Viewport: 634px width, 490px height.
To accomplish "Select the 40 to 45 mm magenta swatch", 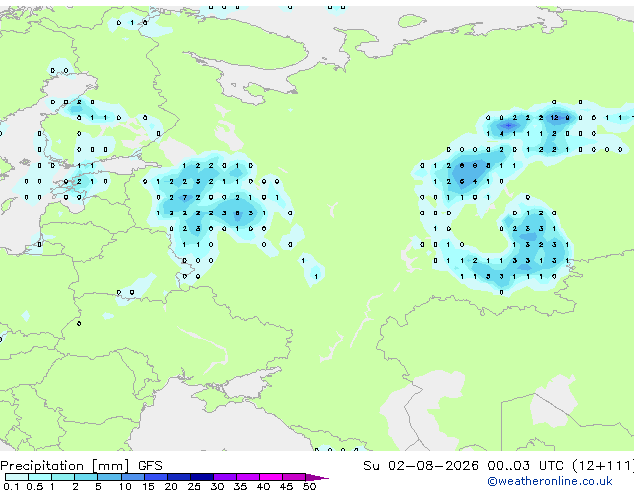I will [271, 477].
